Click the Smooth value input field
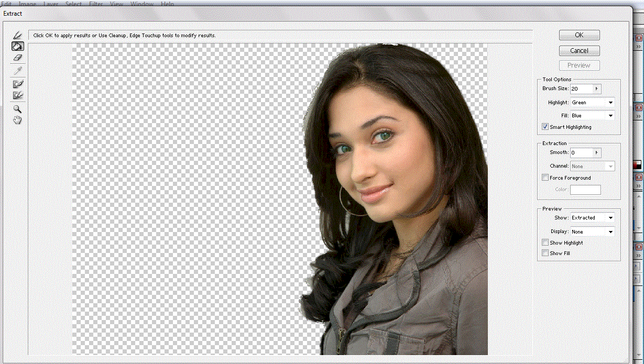This screenshot has width=644, height=364. click(581, 152)
